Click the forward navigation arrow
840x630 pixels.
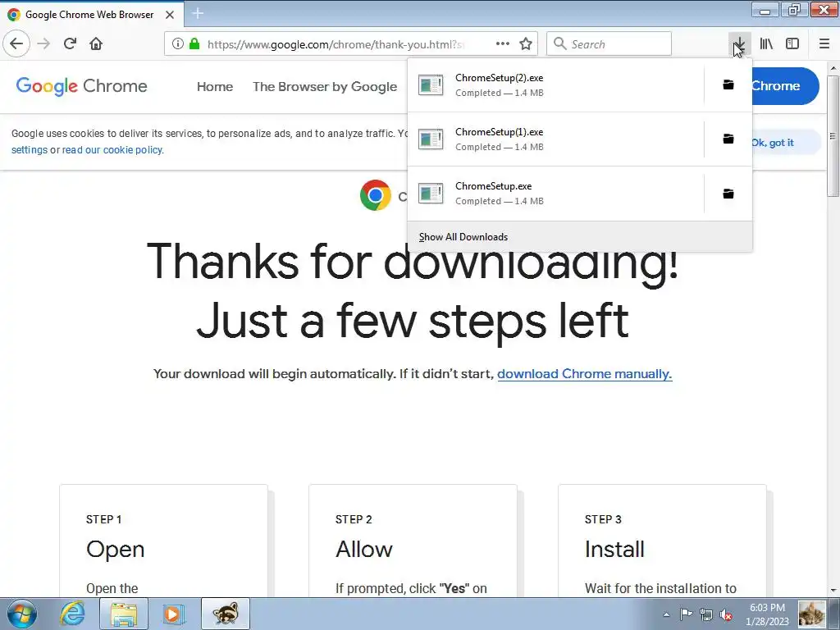point(44,43)
